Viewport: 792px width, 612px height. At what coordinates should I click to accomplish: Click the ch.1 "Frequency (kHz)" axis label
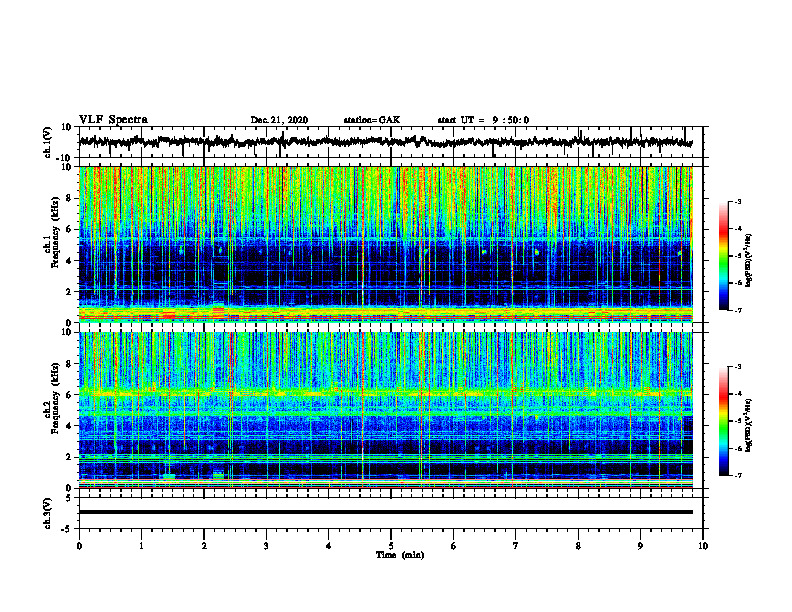click(55, 232)
